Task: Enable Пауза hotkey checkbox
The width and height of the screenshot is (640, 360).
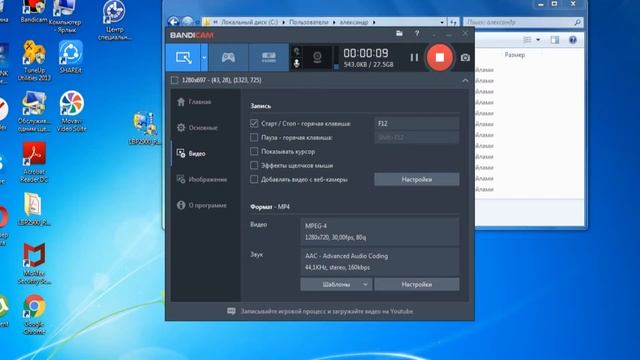Action: click(x=254, y=137)
